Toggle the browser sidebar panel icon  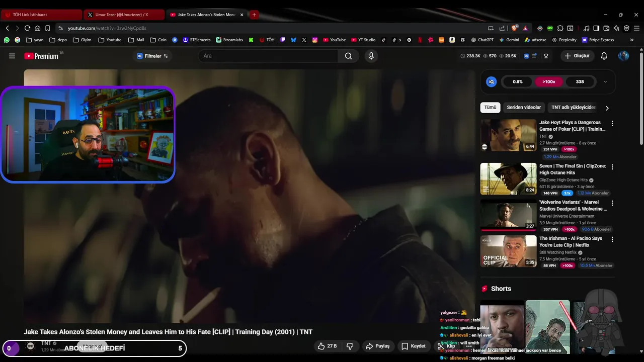pos(596,28)
